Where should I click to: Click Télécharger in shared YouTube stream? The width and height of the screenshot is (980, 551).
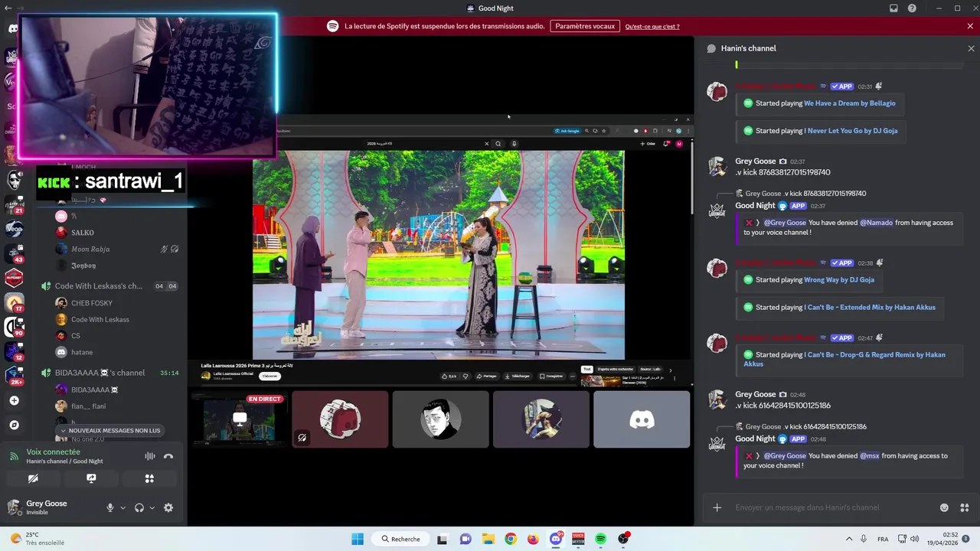[517, 377]
